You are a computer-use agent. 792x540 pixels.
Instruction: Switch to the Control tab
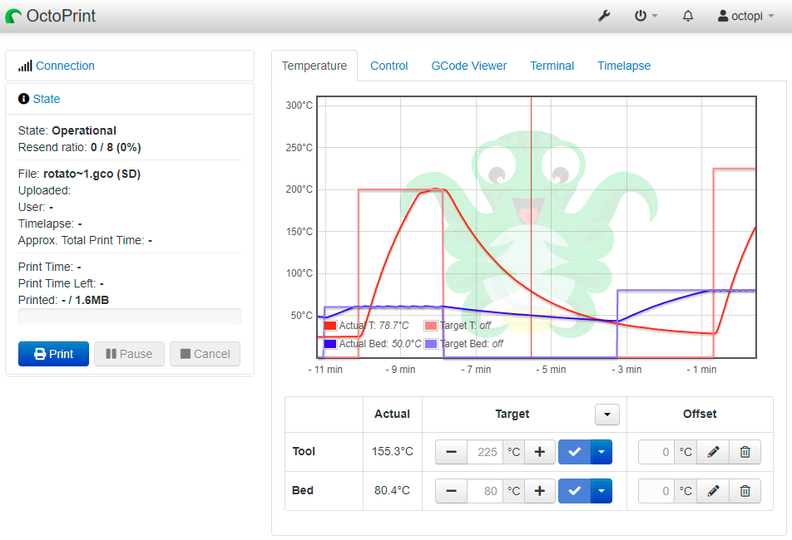(389, 66)
